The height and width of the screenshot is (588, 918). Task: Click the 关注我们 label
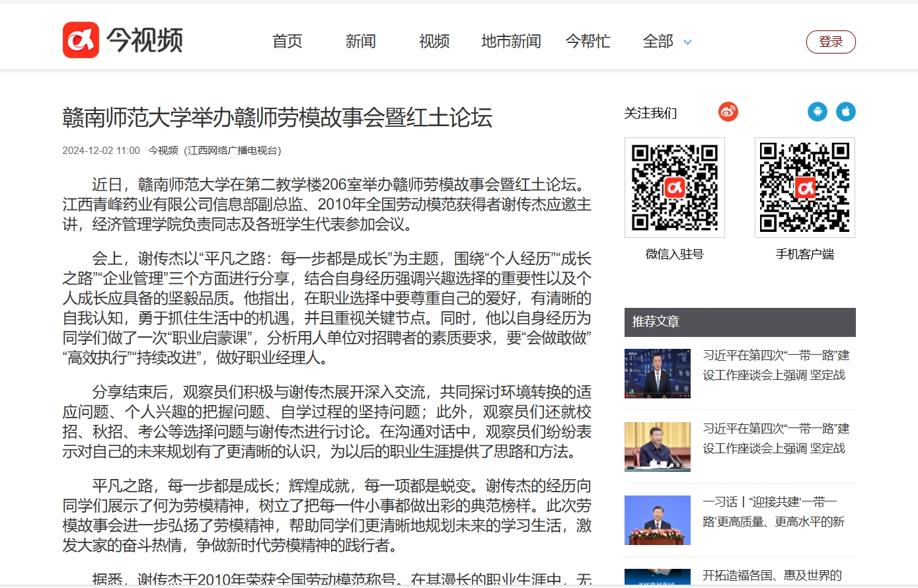[650, 113]
